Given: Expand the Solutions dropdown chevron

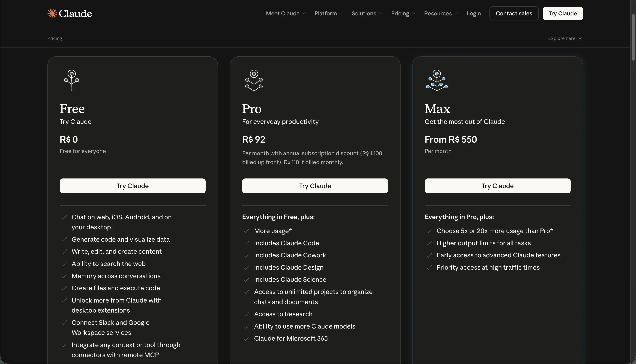Looking at the screenshot, I should click(x=381, y=14).
